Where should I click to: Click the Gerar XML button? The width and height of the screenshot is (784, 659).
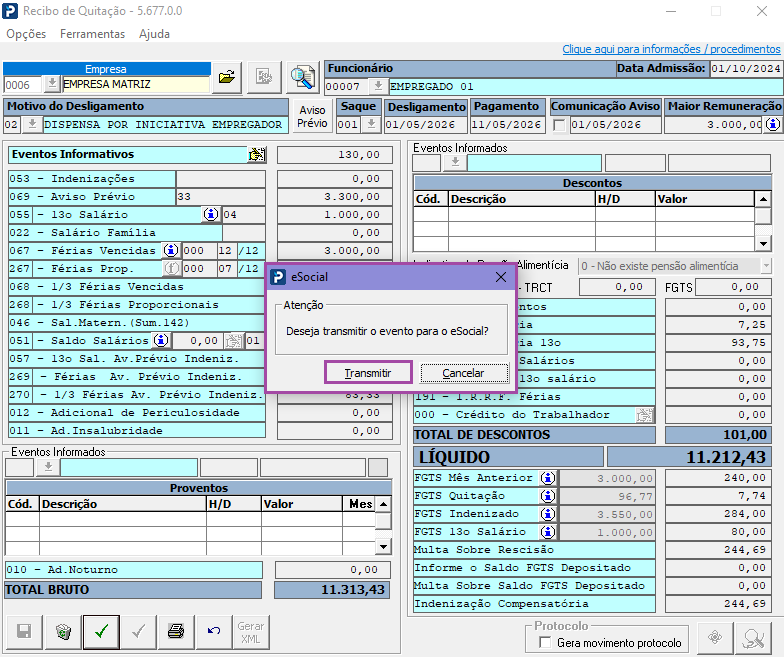250,632
